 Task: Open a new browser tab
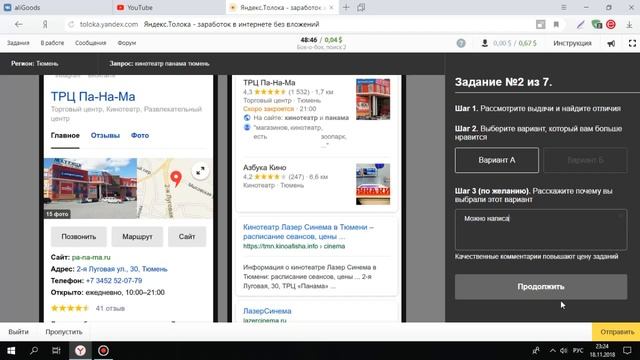[x=346, y=7]
